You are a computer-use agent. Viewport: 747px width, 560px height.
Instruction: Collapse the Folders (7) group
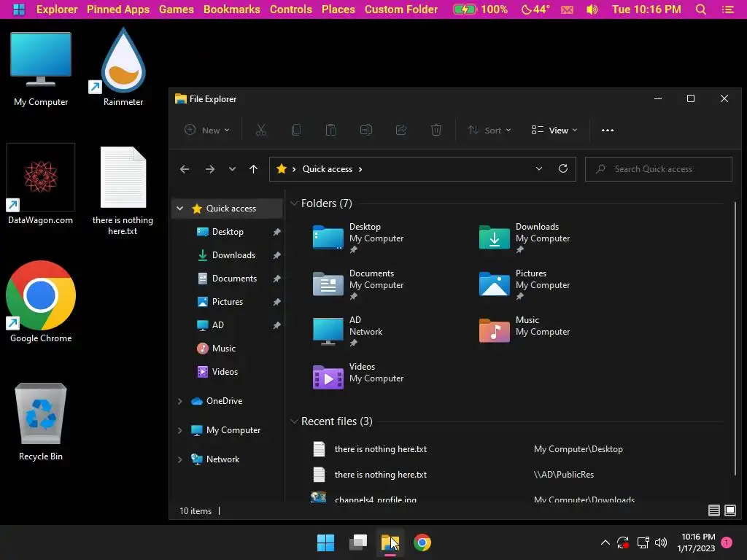(x=294, y=203)
